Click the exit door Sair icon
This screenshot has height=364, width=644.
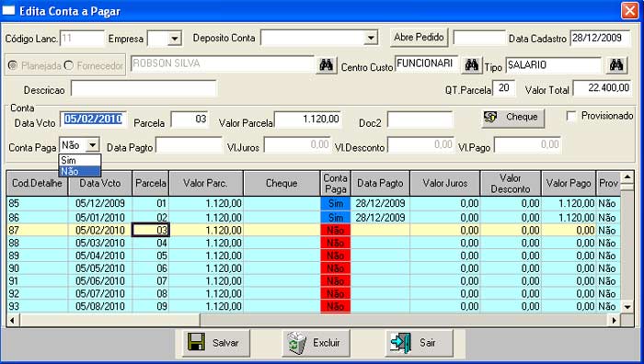(x=400, y=342)
